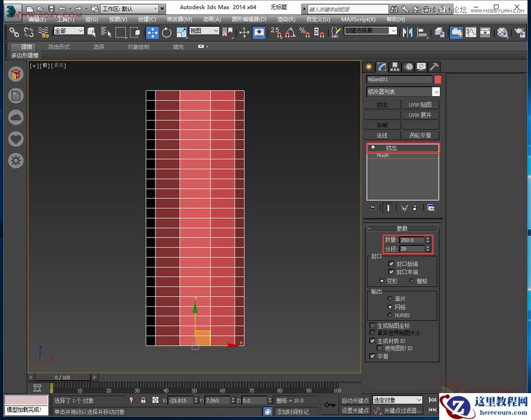Open the 修改器(M) menu
The width and height of the screenshot is (531, 420).
(179, 19)
